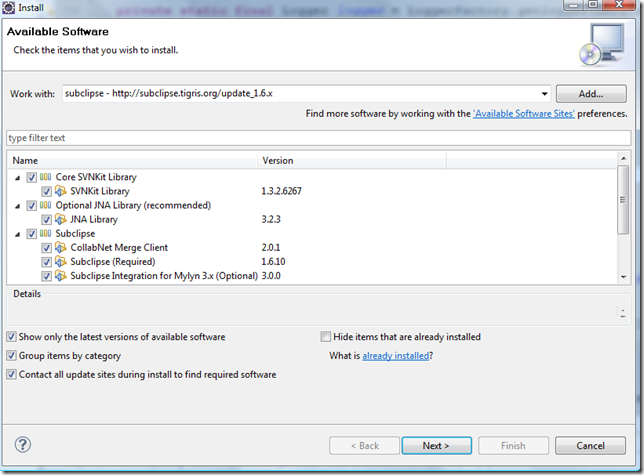
Task: Click the Cancel button
Action: (x=590, y=445)
